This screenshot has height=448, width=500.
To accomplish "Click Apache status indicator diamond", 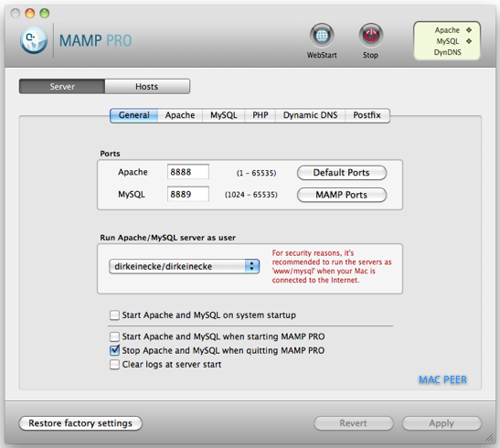I will (469, 30).
